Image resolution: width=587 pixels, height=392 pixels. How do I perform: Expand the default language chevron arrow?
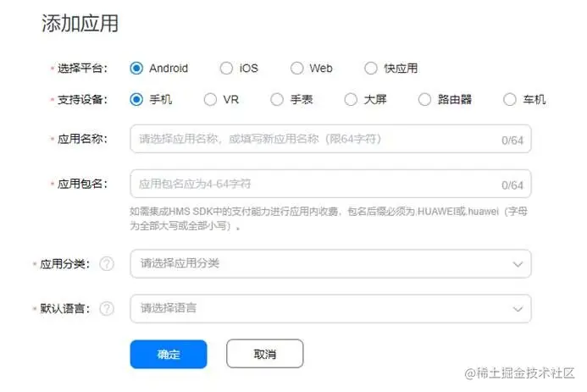[x=518, y=309]
